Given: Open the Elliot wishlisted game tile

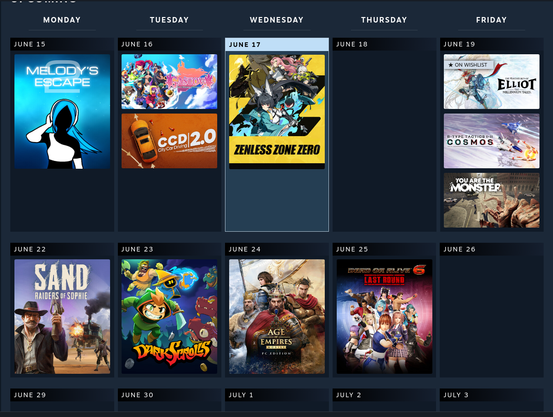Looking at the screenshot, I should click(x=492, y=81).
